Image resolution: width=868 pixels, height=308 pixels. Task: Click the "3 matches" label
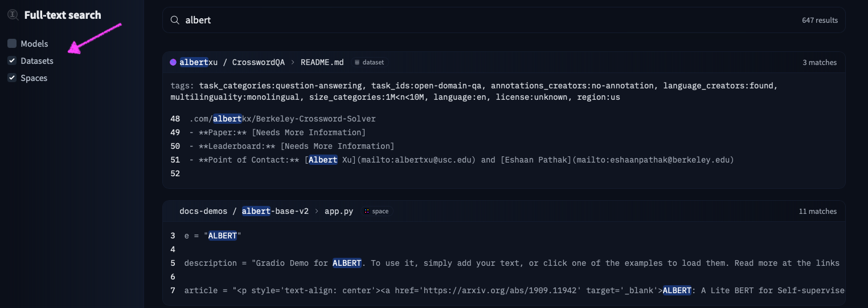(820, 62)
